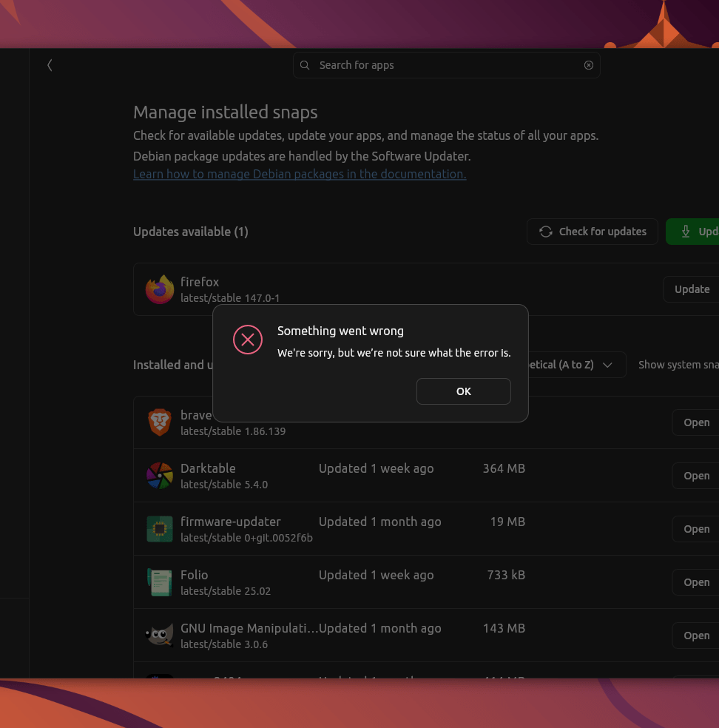Click the search magnifier icon
This screenshot has width=719, height=728.
tap(305, 65)
